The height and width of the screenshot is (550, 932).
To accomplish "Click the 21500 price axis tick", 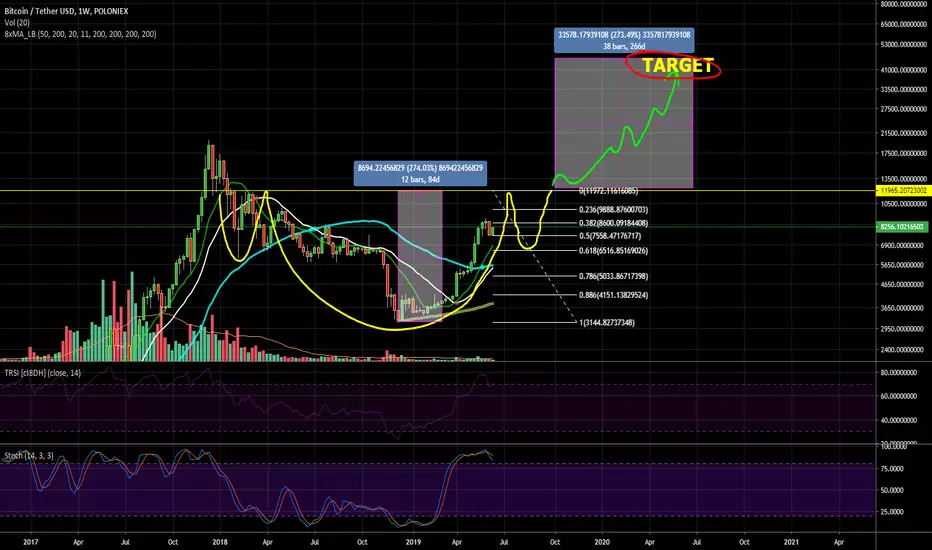I will 903,133.
